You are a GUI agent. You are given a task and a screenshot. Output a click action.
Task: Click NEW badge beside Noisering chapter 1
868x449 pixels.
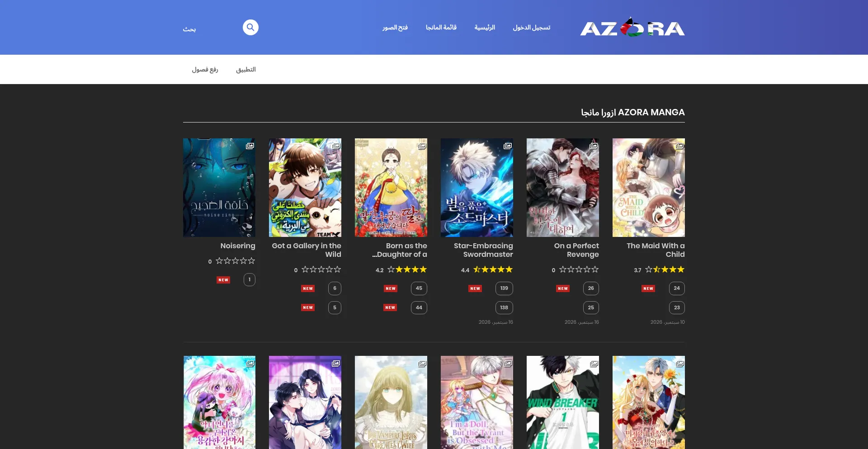click(223, 280)
